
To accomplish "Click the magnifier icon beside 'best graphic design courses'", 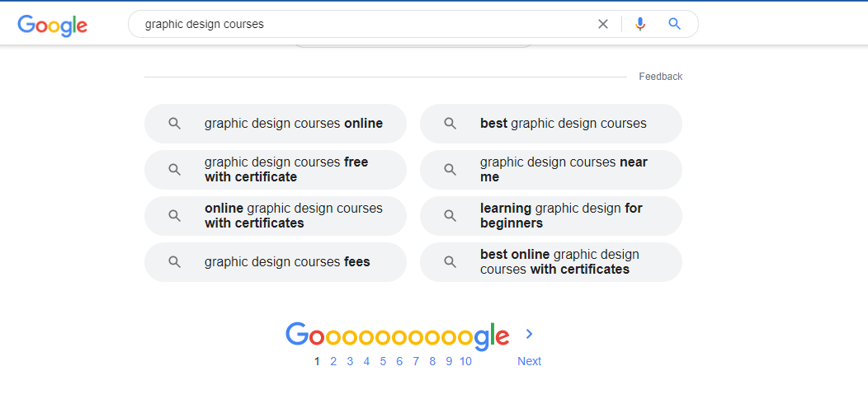I will [450, 124].
